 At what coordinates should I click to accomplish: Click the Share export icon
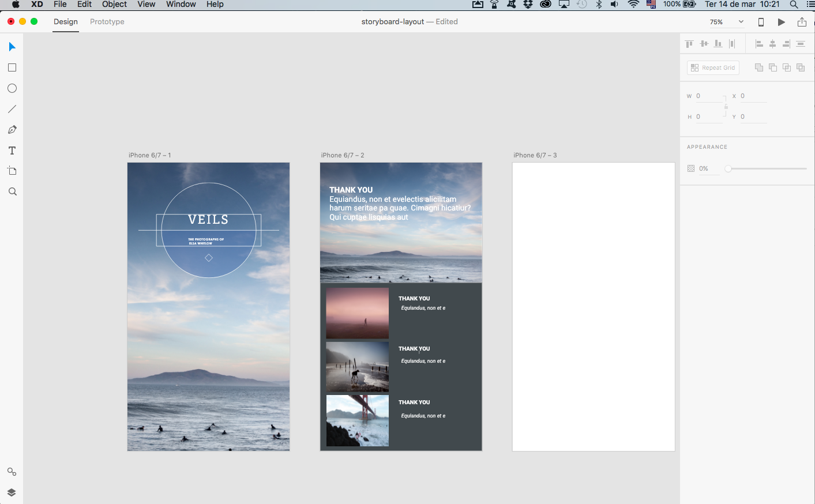pos(802,21)
